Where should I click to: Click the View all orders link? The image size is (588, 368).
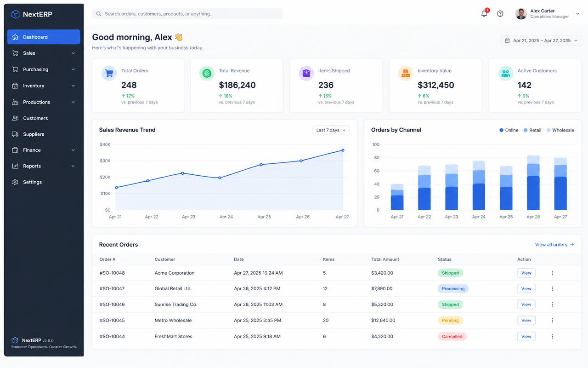(554, 245)
